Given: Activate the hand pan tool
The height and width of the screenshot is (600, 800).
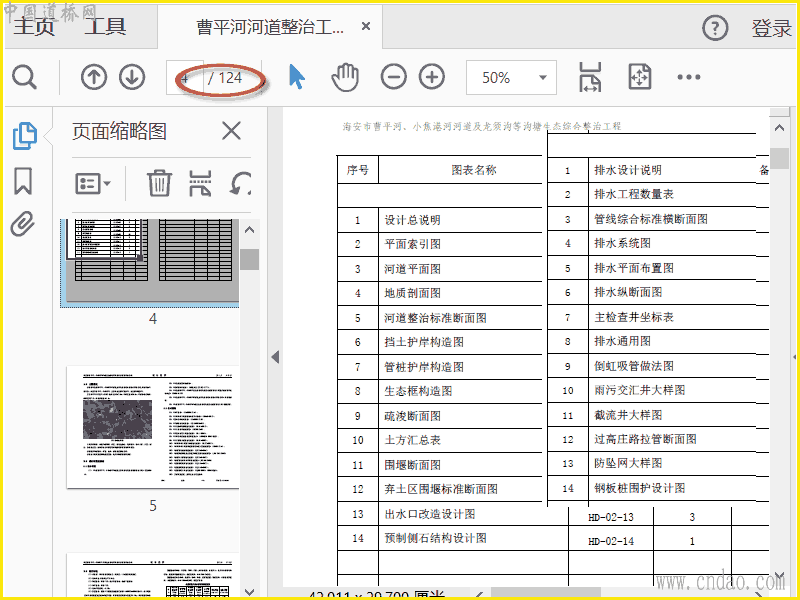Looking at the screenshot, I should tap(345, 78).
